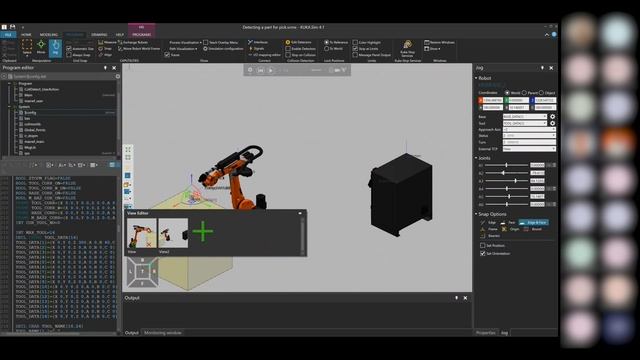Viewport: 640px width, 360px height.
Task: Click the Fill view icon in viewport toolbar
Action: [128, 149]
